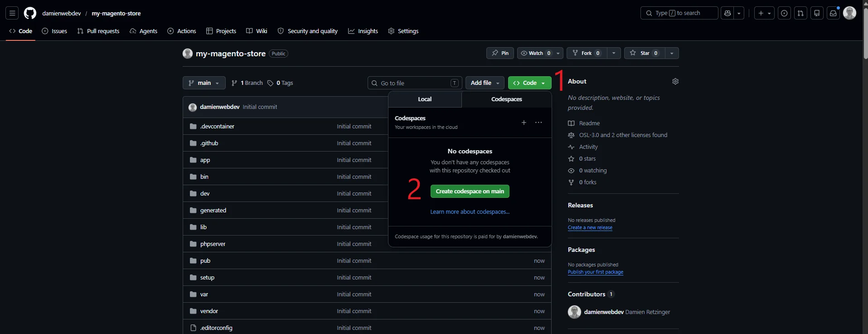The image size is (868, 334).
Task: Click Create a new release link
Action: click(x=590, y=228)
